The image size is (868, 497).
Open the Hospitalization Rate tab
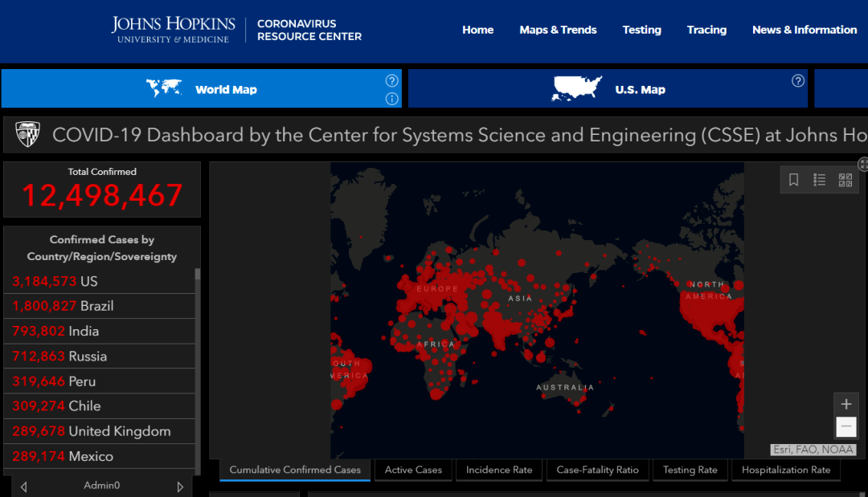[785, 470]
